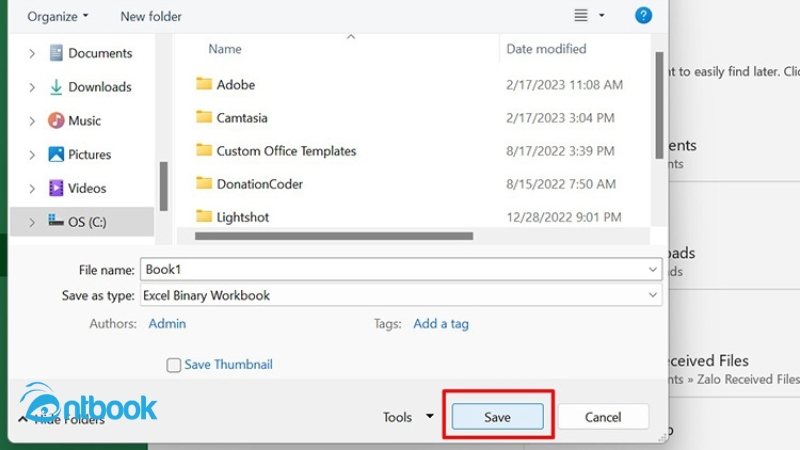This screenshot has width=800, height=450.
Task: Select OS (C:) in the navigation pane
Action: coord(87,222)
